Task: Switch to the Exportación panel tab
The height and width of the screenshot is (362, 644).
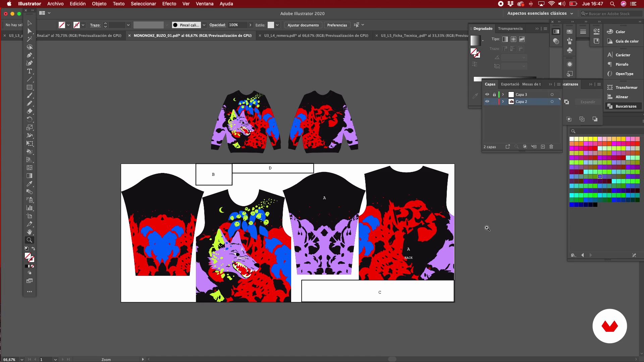Action: (x=510, y=84)
